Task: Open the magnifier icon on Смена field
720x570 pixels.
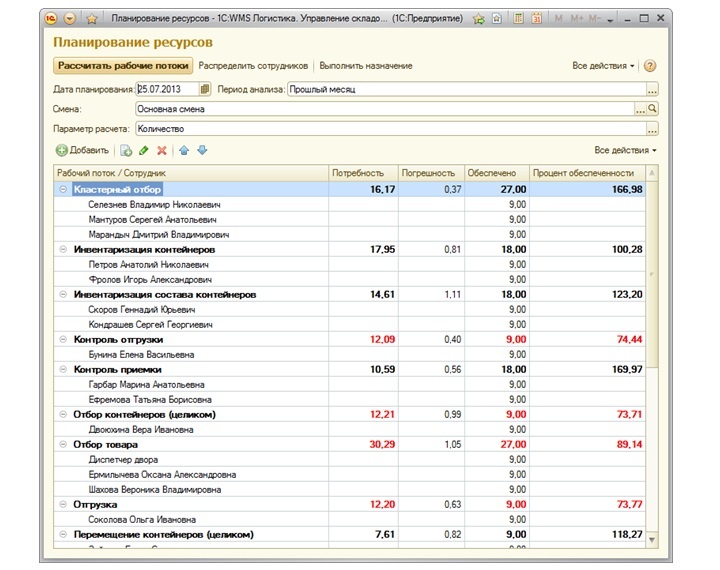Action: click(x=652, y=109)
